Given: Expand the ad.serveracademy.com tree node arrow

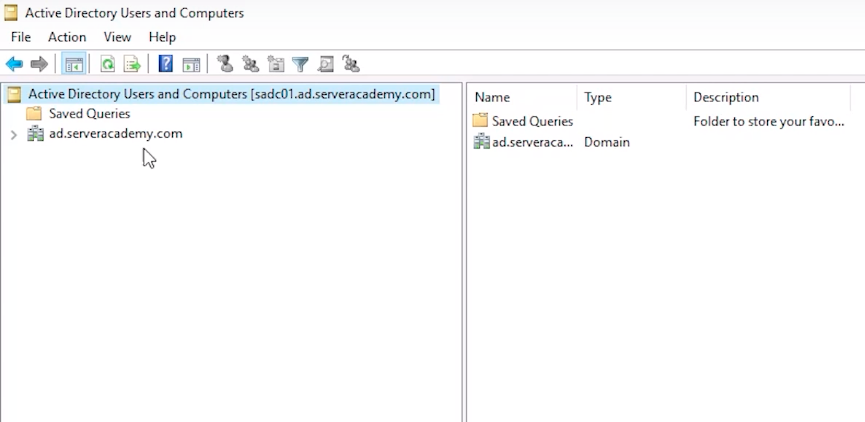Looking at the screenshot, I should pyautogui.click(x=13, y=134).
